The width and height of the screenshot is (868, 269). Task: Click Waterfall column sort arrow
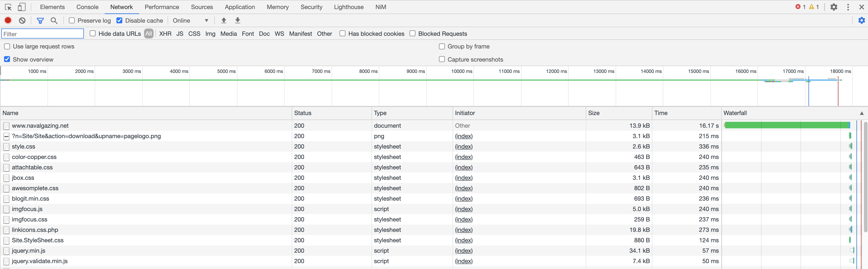click(861, 113)
